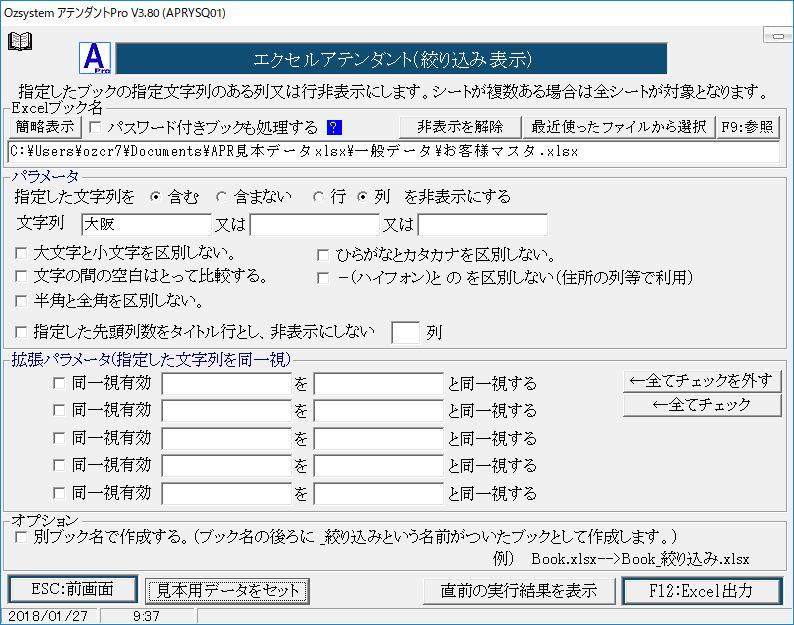This screenshot has width=794, height=625.
Task: Click the 簡略表示 button
Action: coord(45,127)
